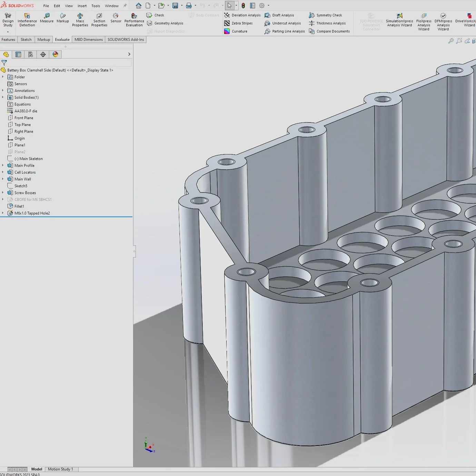Open the Tools menu
Screen dimensions: 476x476
point(96,6)
